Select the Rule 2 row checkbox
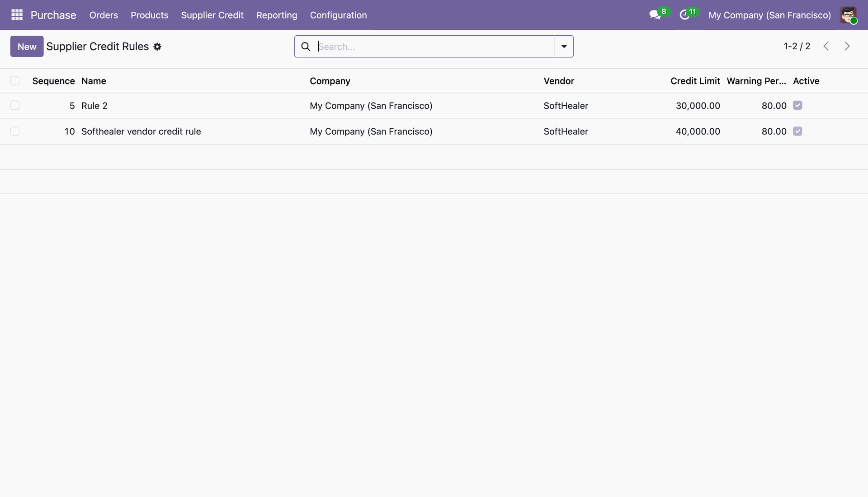Screen dimensions: 868x497 pos(15,105)
